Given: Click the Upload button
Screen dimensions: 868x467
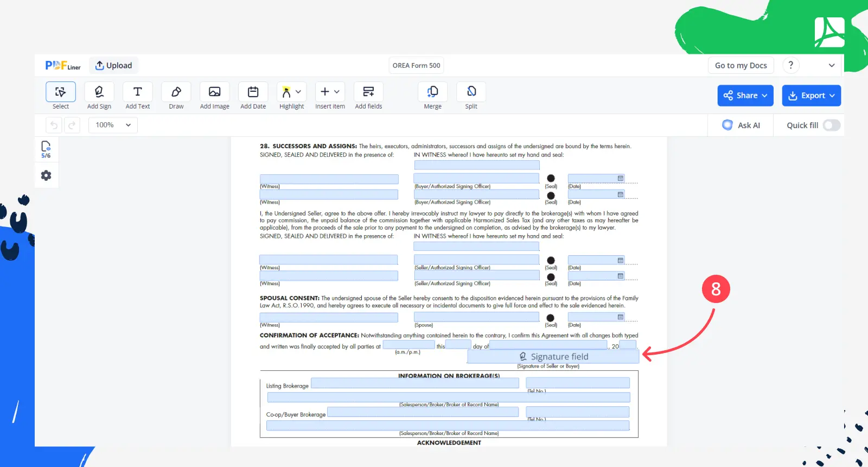Looking at the screenshot, I should pyautogui.click(x=114, y=65).
